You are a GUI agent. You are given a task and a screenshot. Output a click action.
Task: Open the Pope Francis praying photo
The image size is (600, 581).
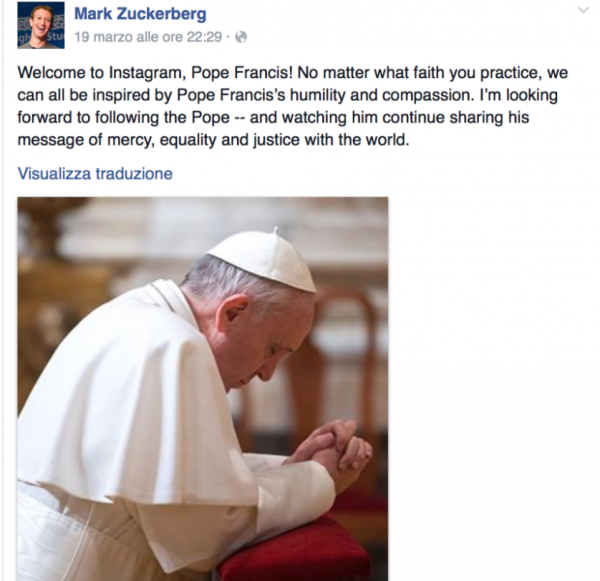coord(203,389)
